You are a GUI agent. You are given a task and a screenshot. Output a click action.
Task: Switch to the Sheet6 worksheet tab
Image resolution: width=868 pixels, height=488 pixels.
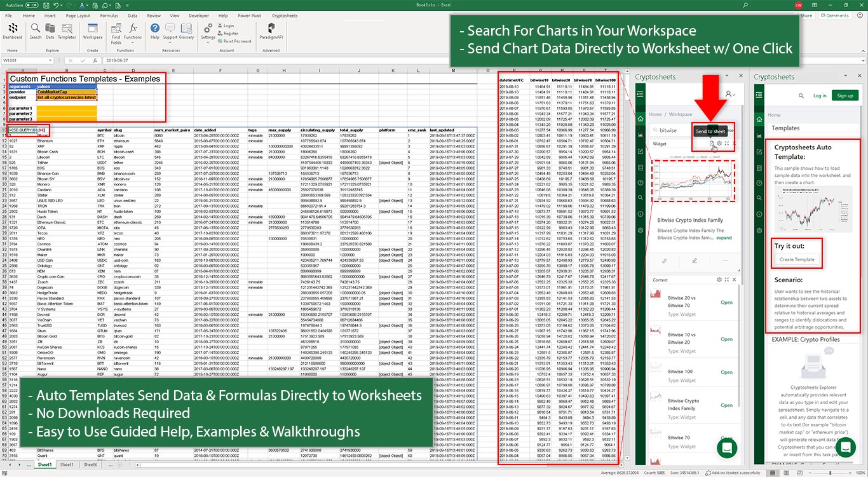coord(90,465)
